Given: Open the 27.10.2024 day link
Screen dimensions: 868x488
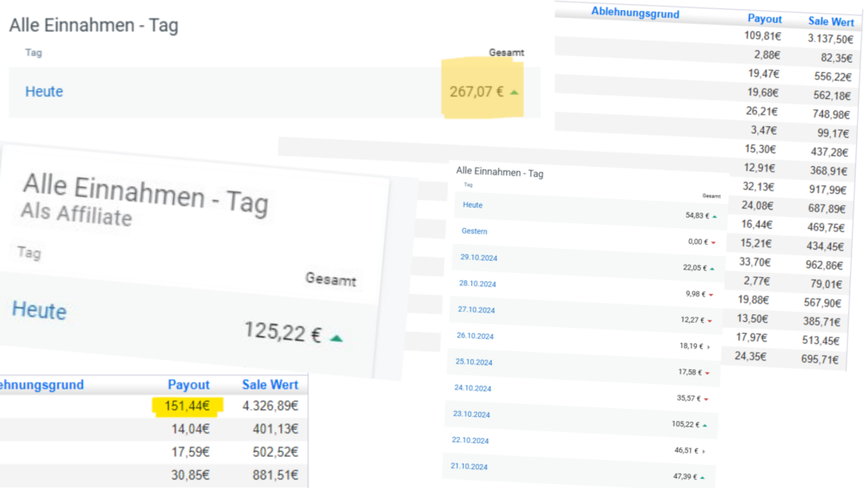Looking at the screenshot, I should pyautogui.click(x=476, y=310).
